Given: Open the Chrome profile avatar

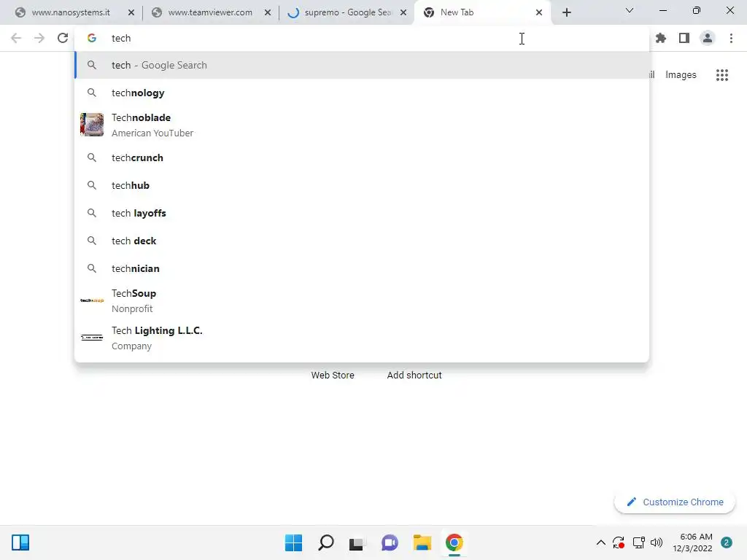Looking at the screenshot, I should click(x=708, y=38).
